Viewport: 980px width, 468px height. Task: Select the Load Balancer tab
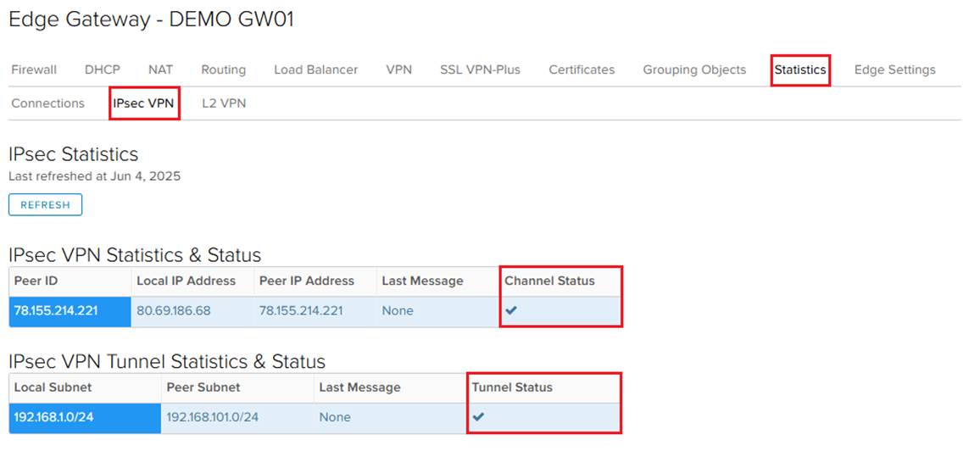pyautogui.click(x=315, y=70)
